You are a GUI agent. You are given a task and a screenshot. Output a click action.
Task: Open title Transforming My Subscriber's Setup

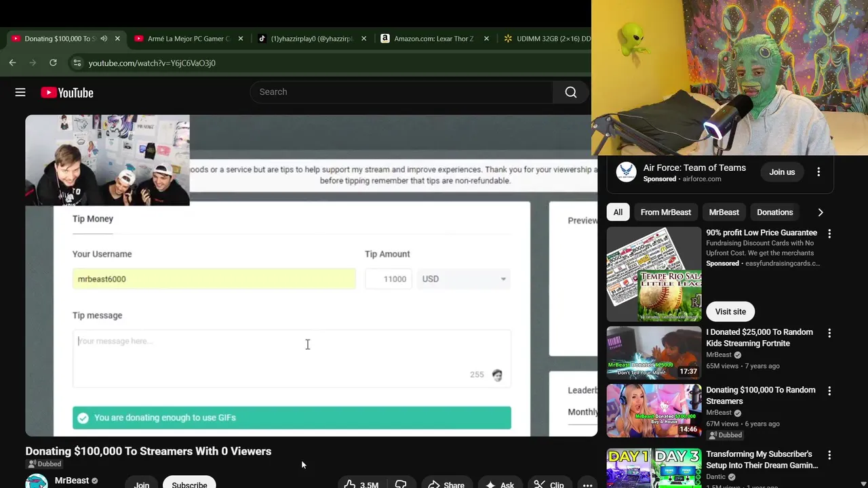pyautogui.click(x=762, y=460)
